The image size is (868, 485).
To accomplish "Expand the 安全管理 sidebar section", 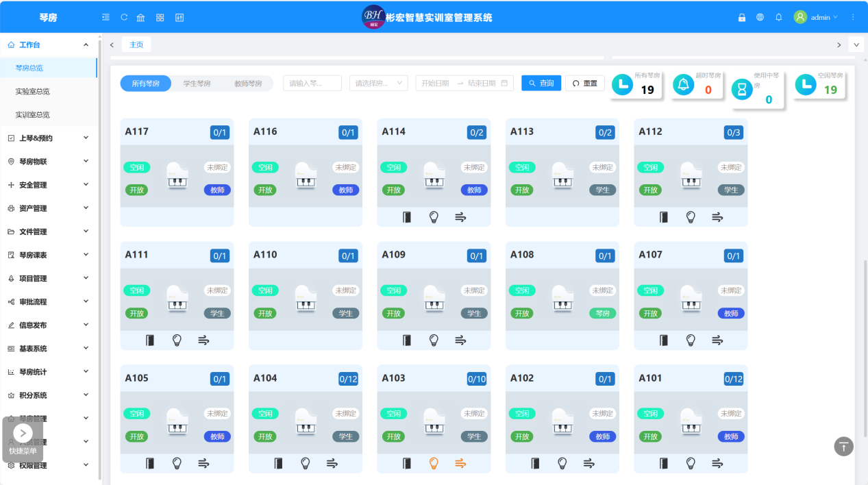I will pyautogui.click(x=43, y=184).
